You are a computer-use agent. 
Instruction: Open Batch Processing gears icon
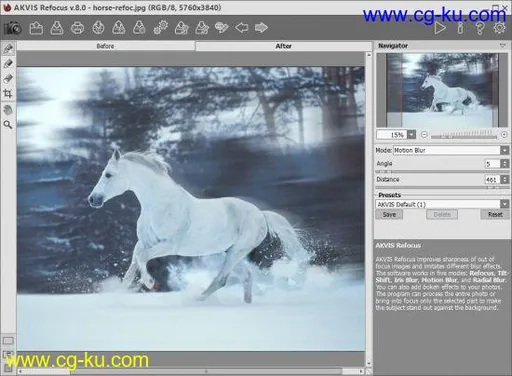pyautogui.click(x=160, y=28)
